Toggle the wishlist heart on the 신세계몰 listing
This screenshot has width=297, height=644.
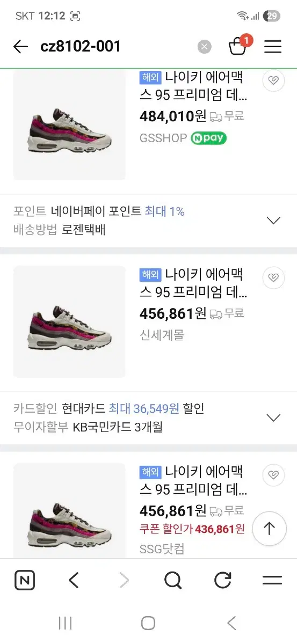point(273,277)
